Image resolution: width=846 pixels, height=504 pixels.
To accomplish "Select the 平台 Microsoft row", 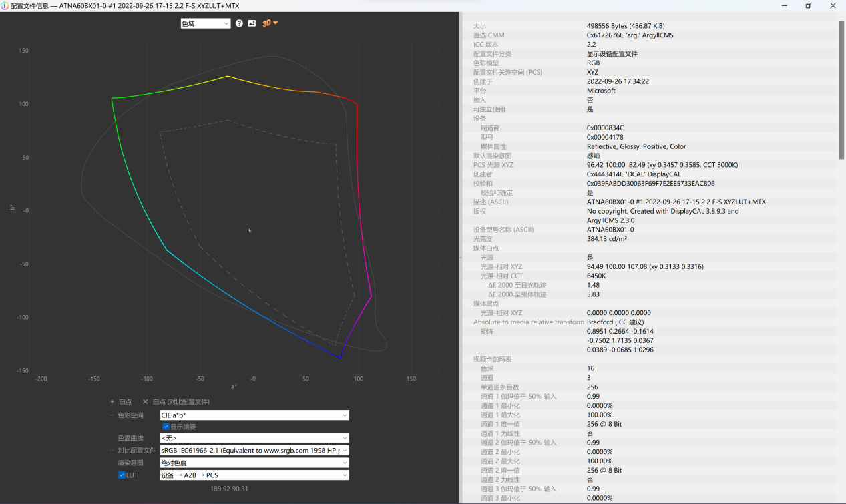I will tap(649, 91).
